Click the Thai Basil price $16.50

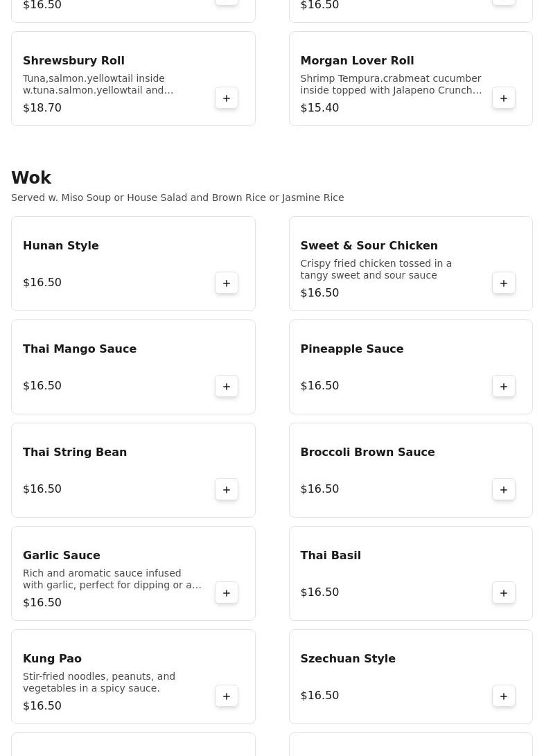tap(319, 592)
